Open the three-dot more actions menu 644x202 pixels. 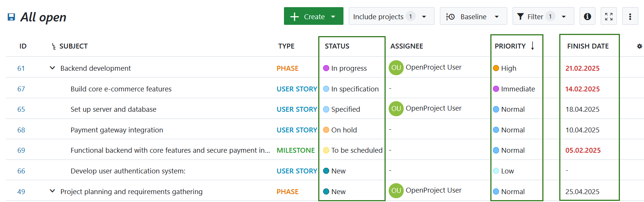(630, 17)
